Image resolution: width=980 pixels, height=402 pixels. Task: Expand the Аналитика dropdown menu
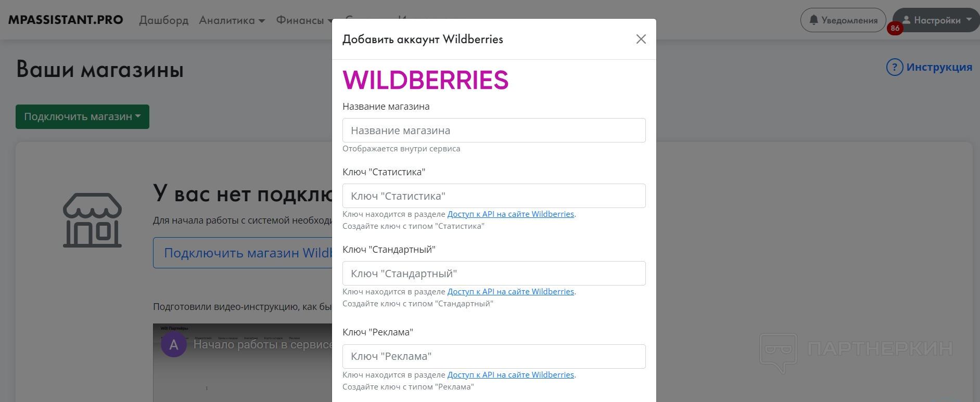(x=232, y=20)
